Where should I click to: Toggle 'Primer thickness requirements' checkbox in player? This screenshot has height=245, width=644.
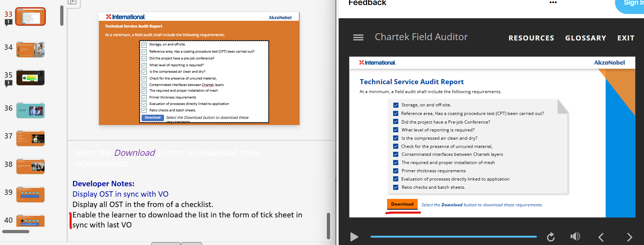click(396, 171)
